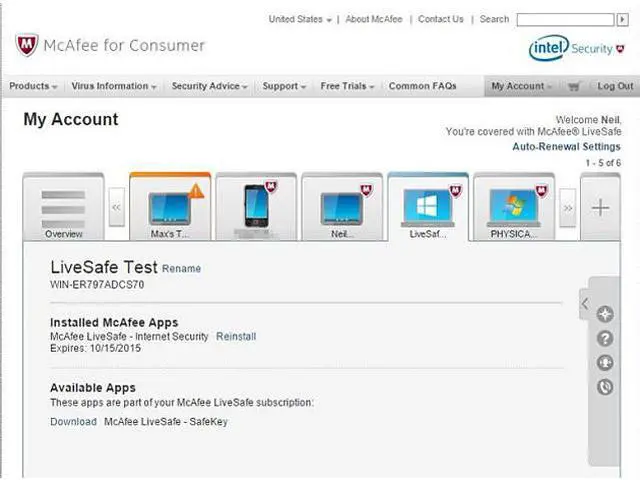Click the Available Apps heading
This screenshot has width=640, height=480.
(93, 388)
